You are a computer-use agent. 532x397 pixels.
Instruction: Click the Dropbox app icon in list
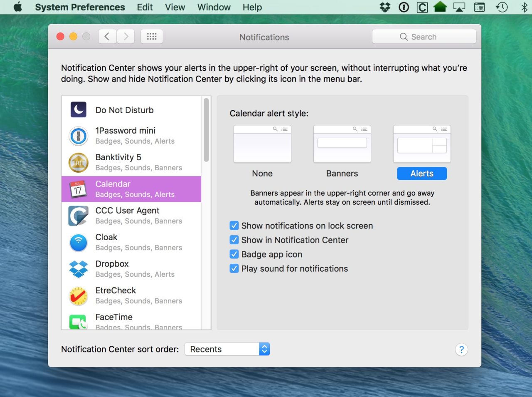78,269
